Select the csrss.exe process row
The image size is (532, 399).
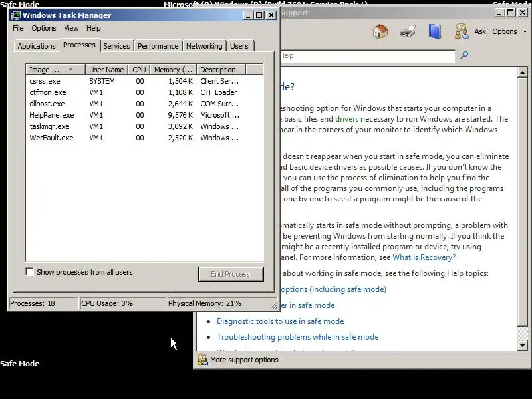[x=144, y=81]
